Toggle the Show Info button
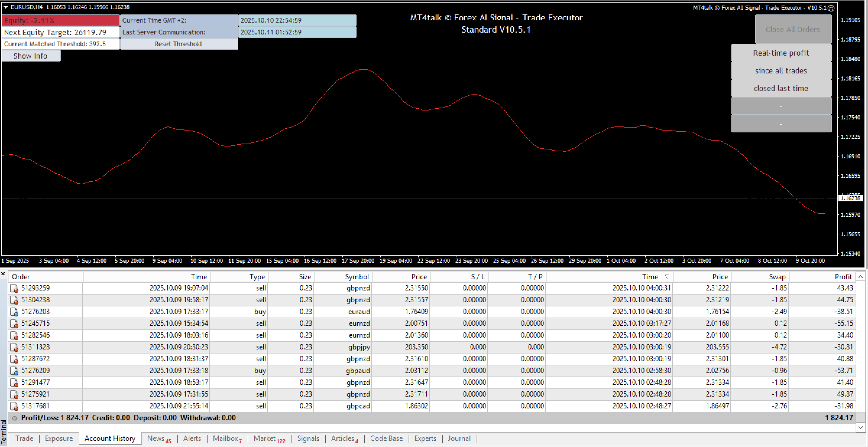The width and height of the screenshot is (868, 447). [31, 56]
